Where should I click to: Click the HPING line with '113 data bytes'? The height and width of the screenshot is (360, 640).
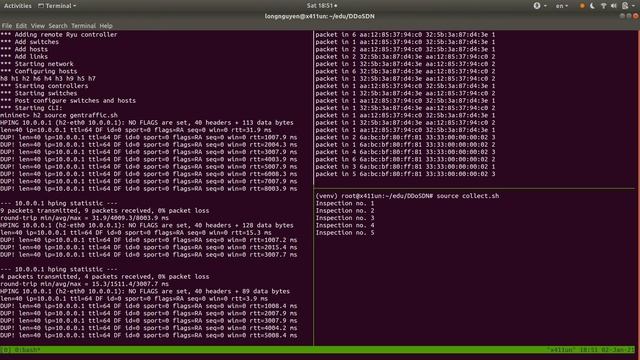coord(147,123)
